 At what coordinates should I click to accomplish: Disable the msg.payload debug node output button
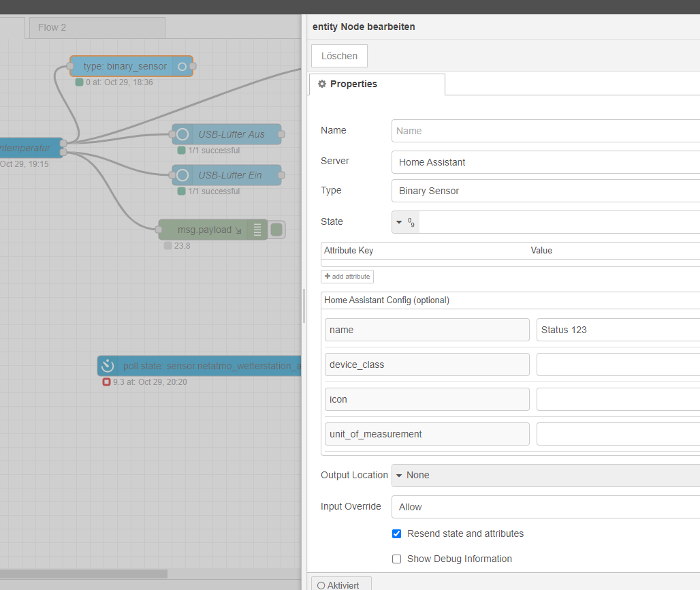click(x=276, y=230)
